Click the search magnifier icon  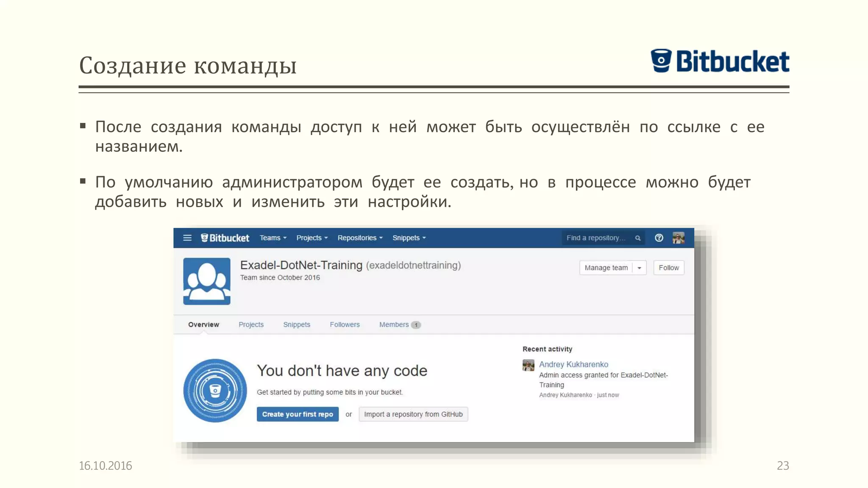[x=637, y=238]
